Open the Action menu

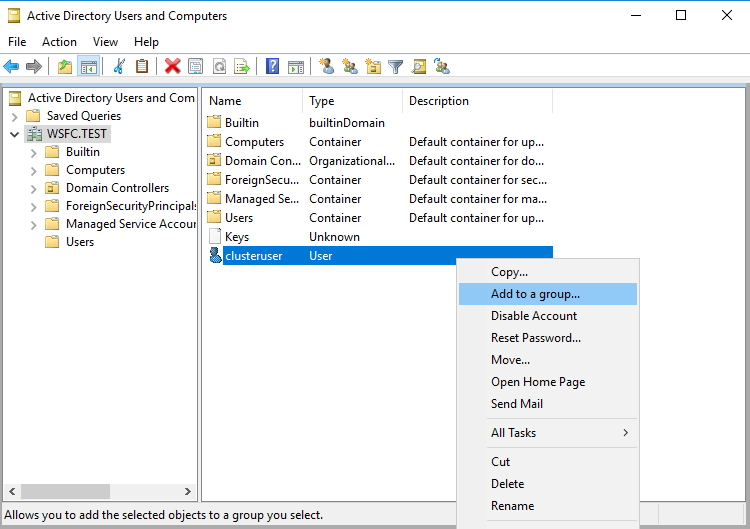coord(59,42)
